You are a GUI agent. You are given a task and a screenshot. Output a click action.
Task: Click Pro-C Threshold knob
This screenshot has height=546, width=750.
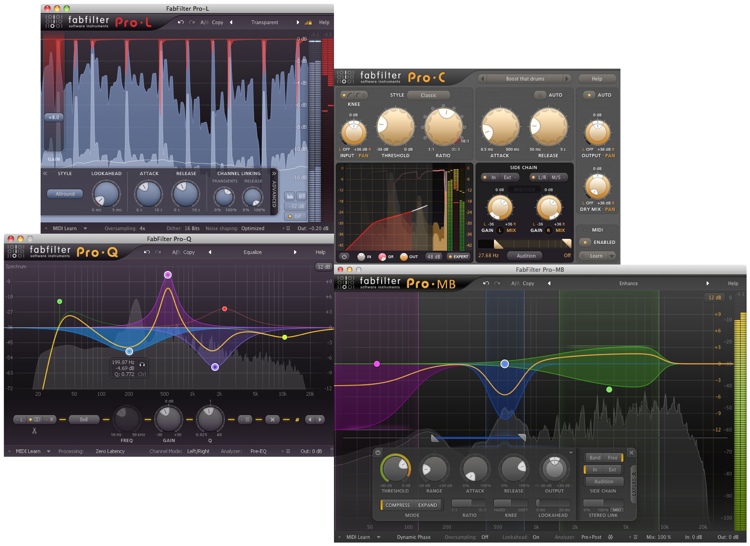click(396, 126)
